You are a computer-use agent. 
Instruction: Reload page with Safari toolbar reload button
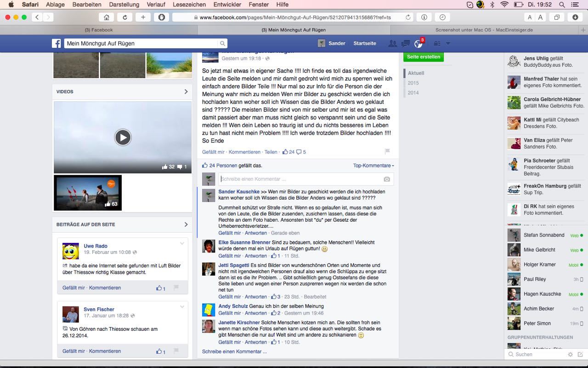point(124,17)
